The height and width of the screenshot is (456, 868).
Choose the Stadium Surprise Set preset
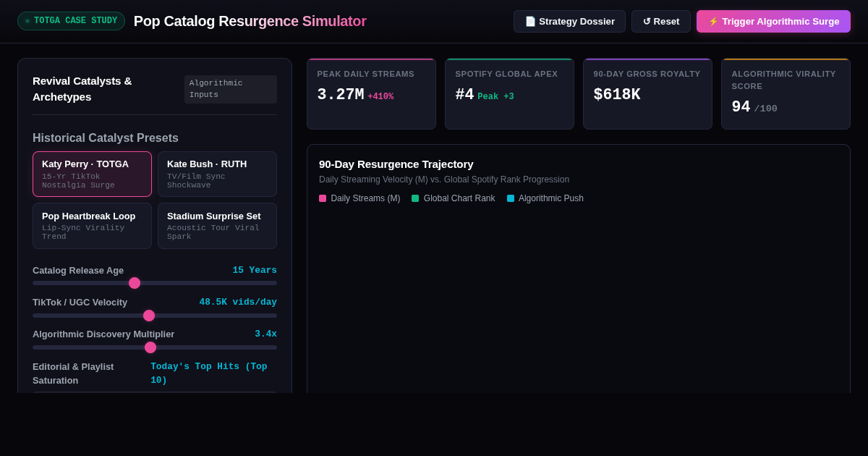pos(217,226)
